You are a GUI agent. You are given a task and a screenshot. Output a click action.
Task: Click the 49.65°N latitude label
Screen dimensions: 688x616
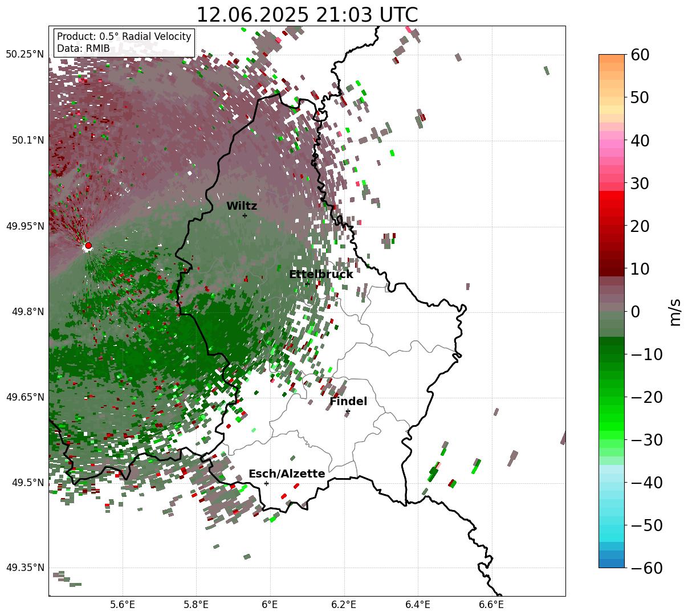coord(25,397)
